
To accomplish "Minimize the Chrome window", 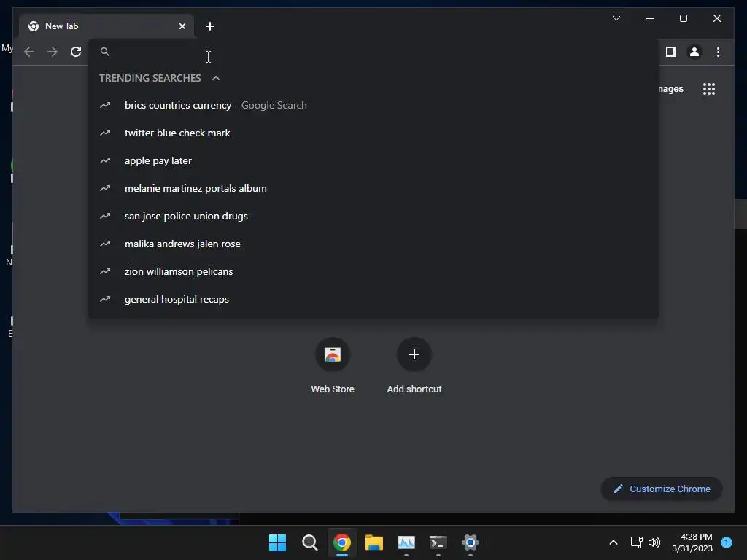I will (650, 18).
